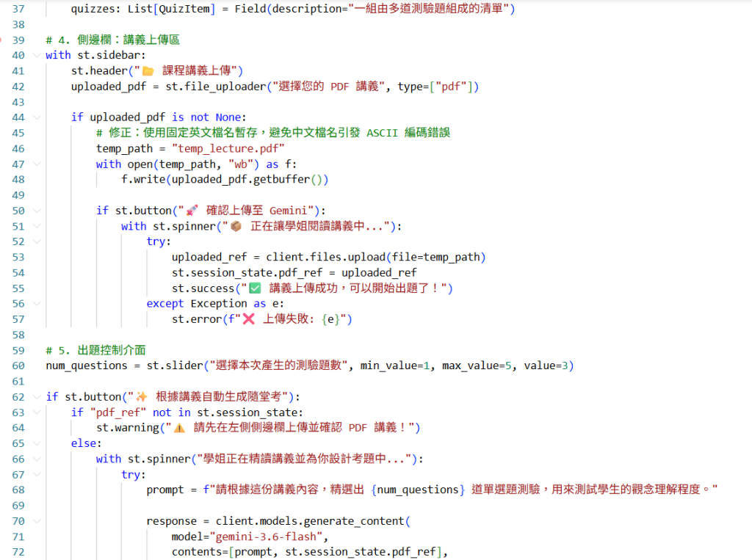Click "contents=" on line 72
The image size is (752, 560).
click(x=200, y=553)
